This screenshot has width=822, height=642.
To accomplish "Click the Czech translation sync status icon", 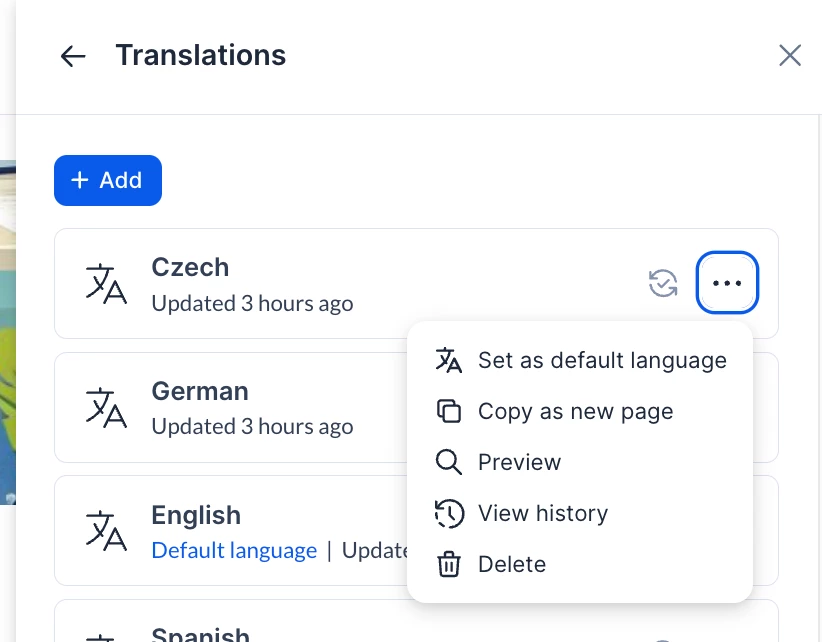I will pos(663,283).
